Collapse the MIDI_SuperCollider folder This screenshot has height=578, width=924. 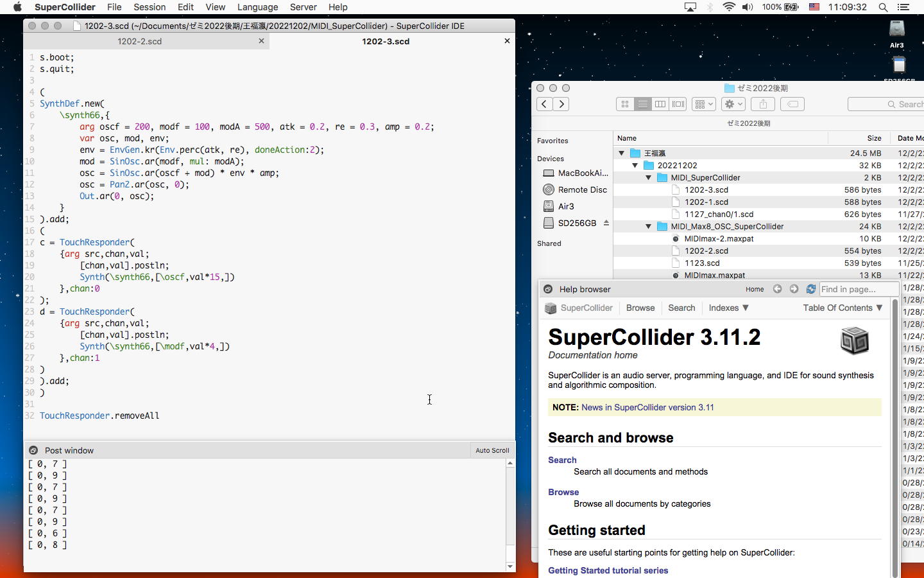(649, 178)
